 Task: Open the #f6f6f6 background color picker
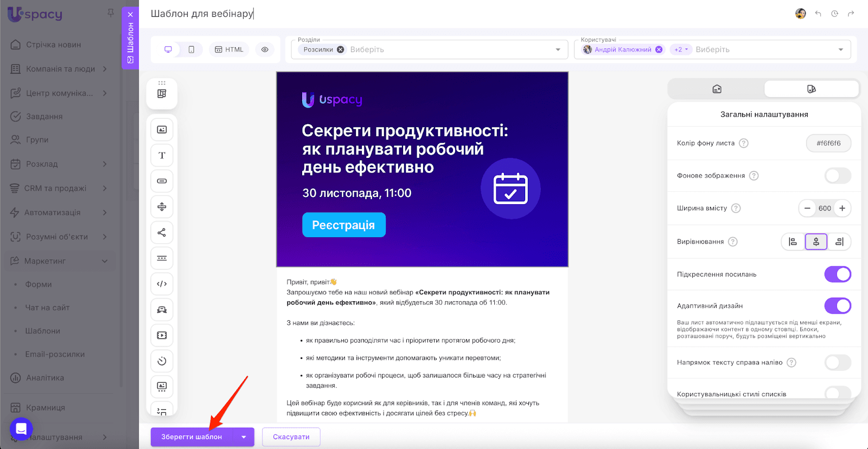[828, 143]
